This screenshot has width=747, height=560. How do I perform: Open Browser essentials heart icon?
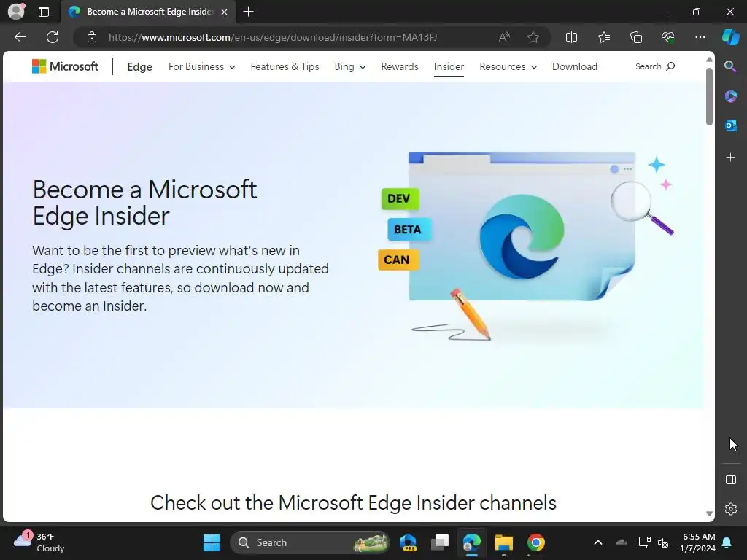pyautogui.click(x=668, y=37)
